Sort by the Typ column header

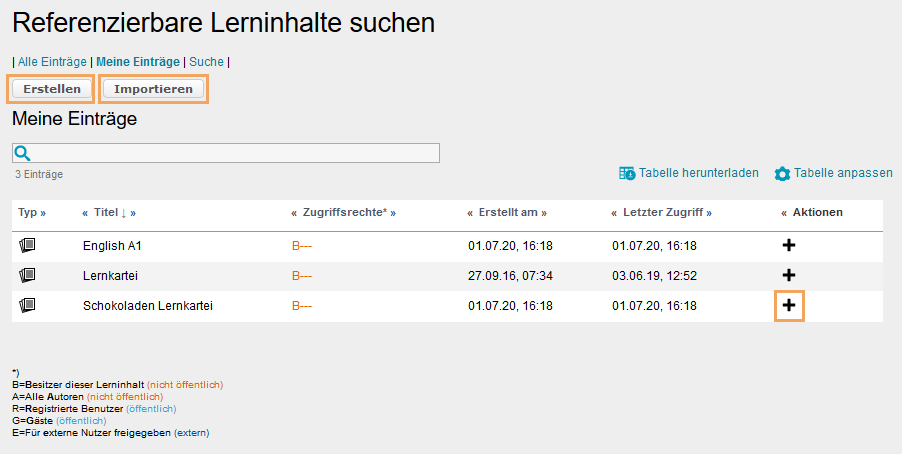coord(28,213)
